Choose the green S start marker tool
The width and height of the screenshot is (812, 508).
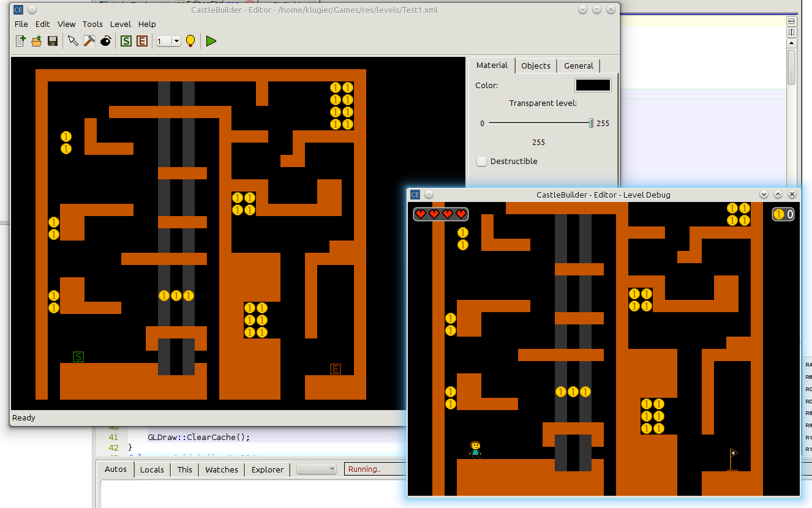126,41
